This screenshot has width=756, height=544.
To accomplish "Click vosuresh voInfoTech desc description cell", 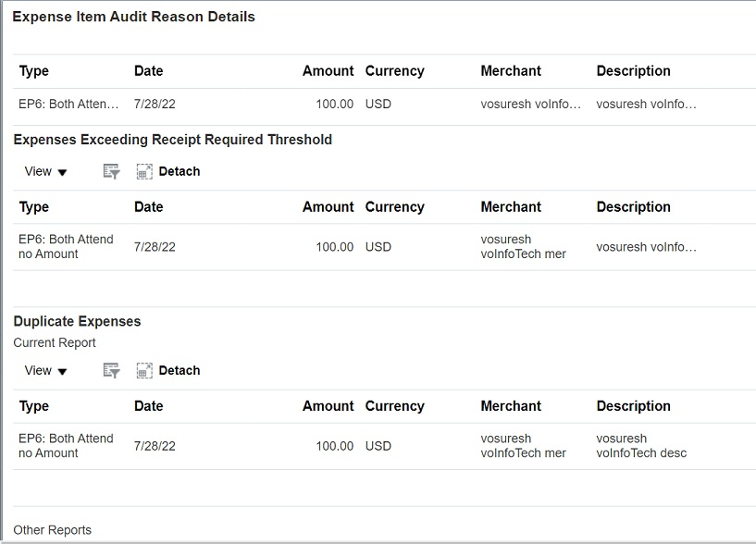I will tap(641, 446).
